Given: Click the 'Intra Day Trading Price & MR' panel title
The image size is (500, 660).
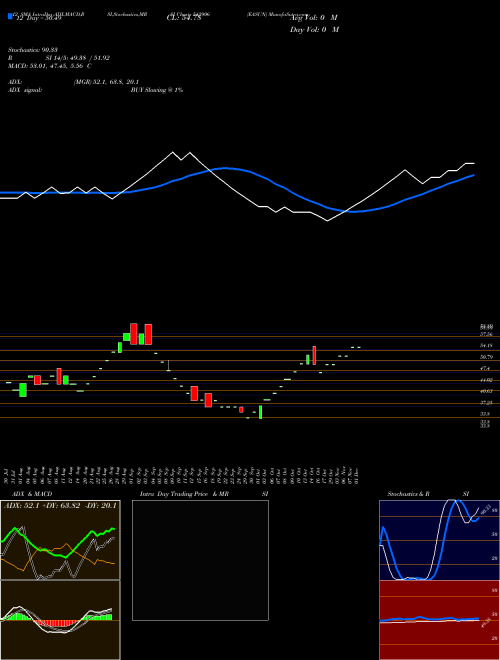Looking at the screenshot, I should click(x=185, y=494).
